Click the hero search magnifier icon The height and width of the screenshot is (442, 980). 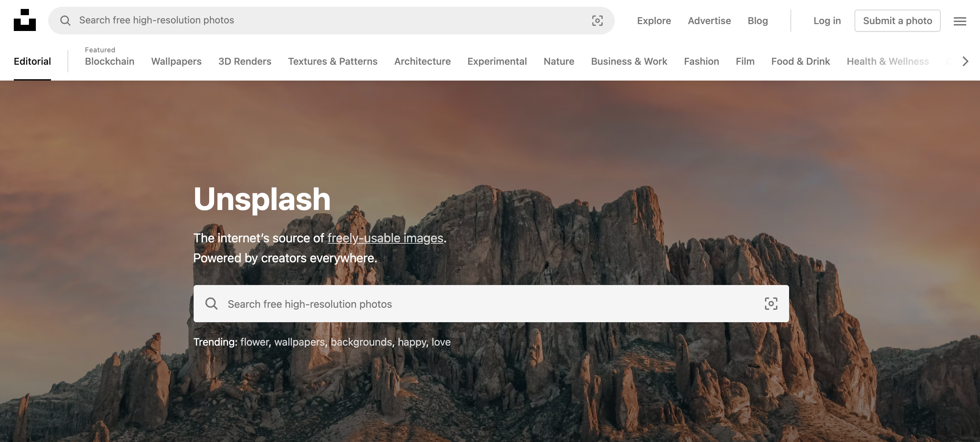click(x=212, y=304)
